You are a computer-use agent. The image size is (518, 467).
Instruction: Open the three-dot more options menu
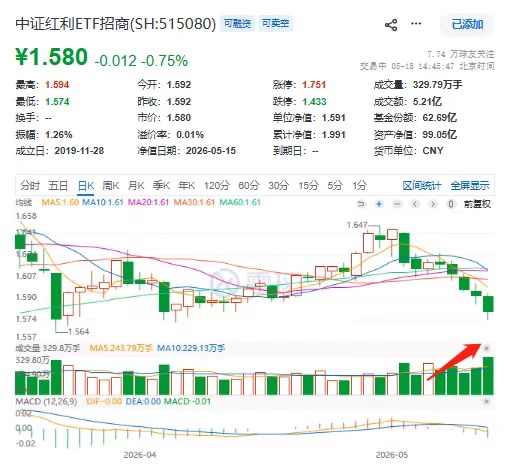(x=416, y=24)
